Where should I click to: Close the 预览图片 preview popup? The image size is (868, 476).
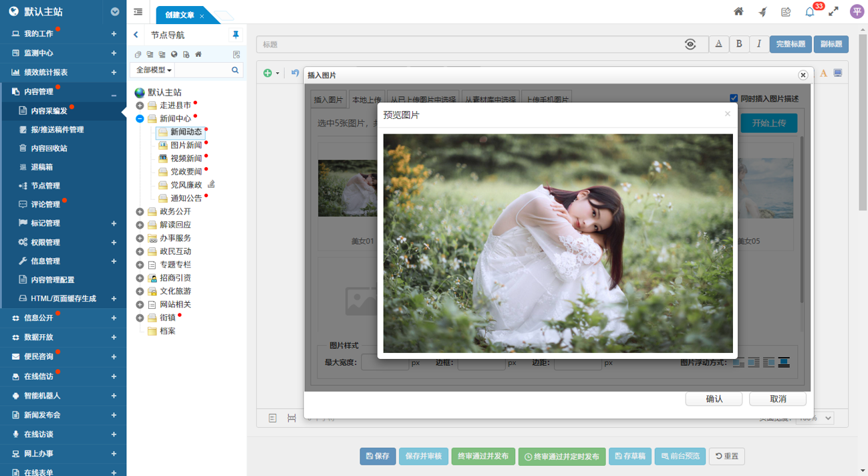click(x=728, y=114)
